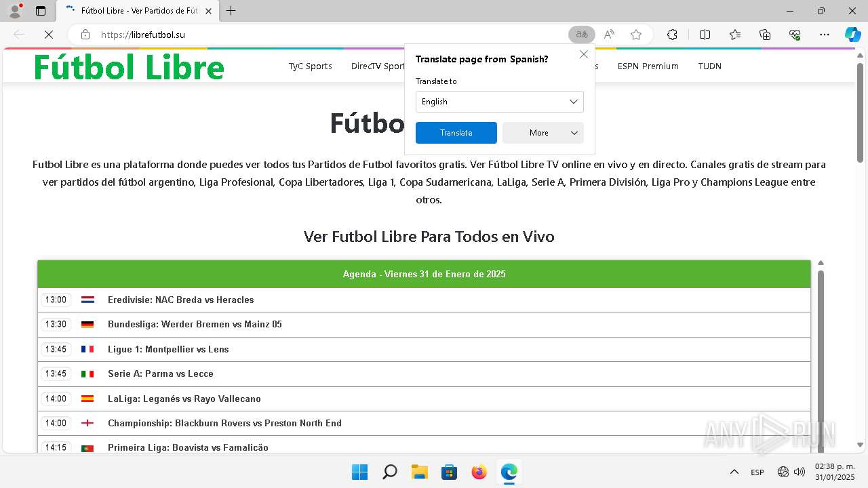Open Championship: Blackburn Rovers vs Preston match
The height and width of the screenshot is (488, 868).
point(224,423)
